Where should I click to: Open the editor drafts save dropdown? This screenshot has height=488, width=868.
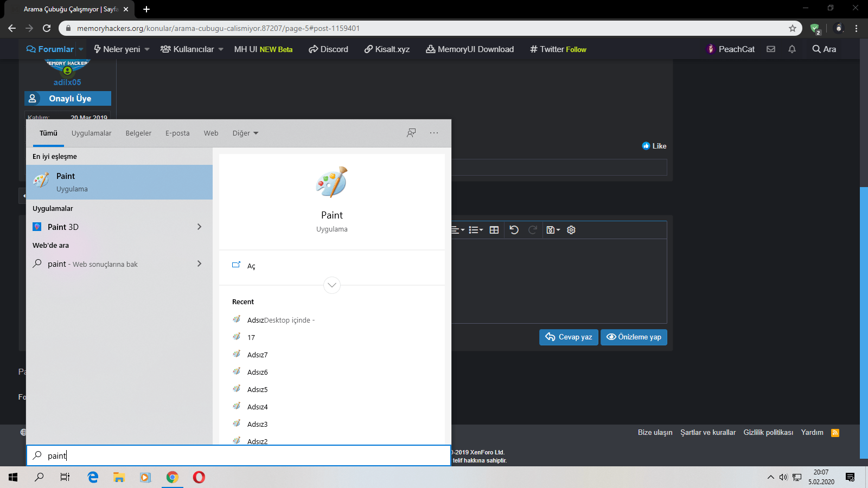tap(553, 230)
